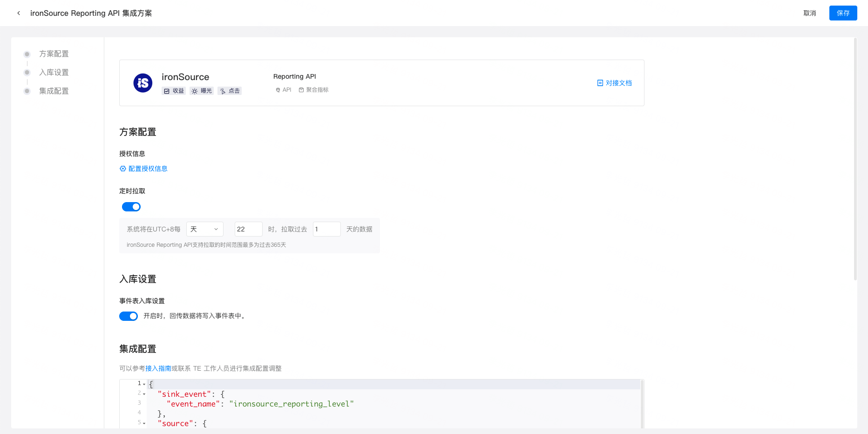Click the ironSource circular logo
Viewport: 868px width, 434px height.
point(142,82)
